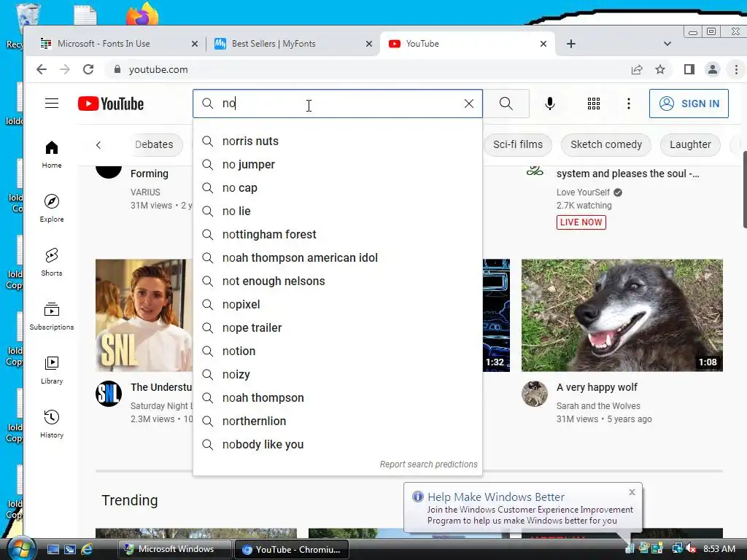The width and height of the screenshot is (747, 560).
Task: Pick the 'nottingham forest' suggestion
Action: pos(338,234)
